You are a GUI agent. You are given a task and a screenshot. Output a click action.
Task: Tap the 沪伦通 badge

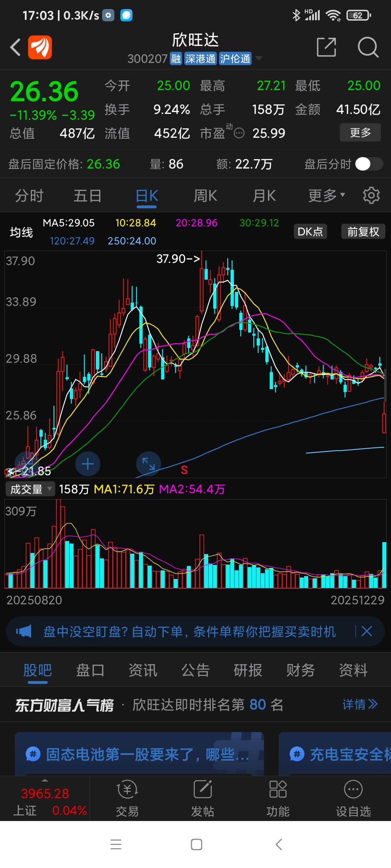pyautogui.click(x=235, y=59)
